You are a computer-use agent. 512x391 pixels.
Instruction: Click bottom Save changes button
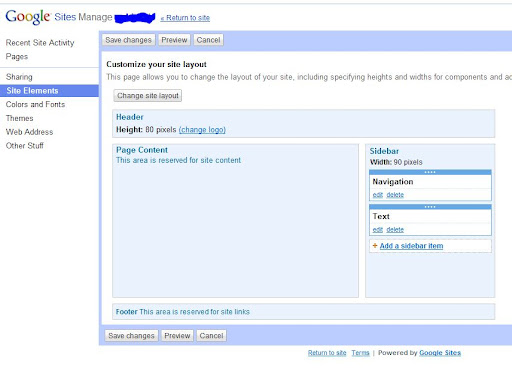point(131,336)
